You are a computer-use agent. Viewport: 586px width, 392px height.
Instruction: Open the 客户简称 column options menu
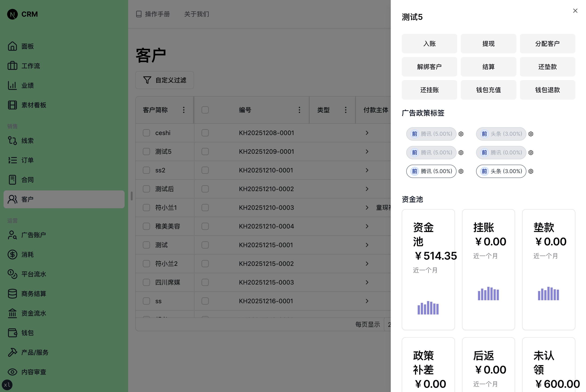(184, 110)
